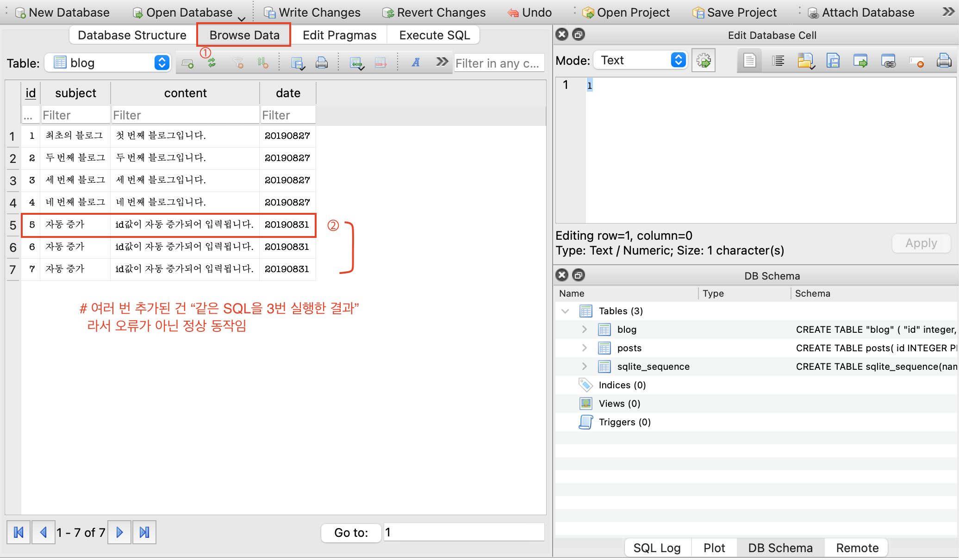Toggle the word wrap icon in cell editor
Image resolution: width=959 pixels, height=560 pixels.
point(750,61)
